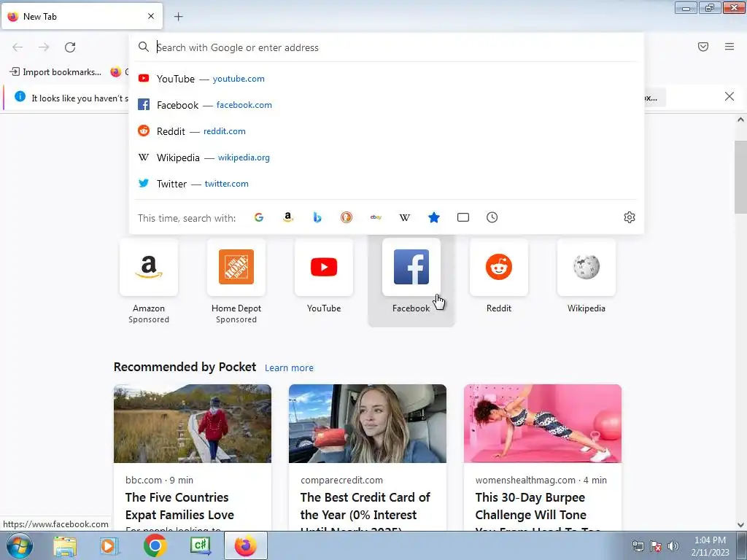
Task: Select the New Tab tab
Action: (x=82, y=16)
